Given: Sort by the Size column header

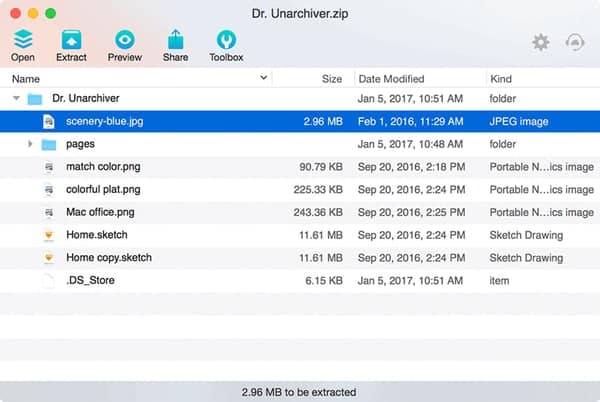Looking at the screenshot, I should (332, 79).
